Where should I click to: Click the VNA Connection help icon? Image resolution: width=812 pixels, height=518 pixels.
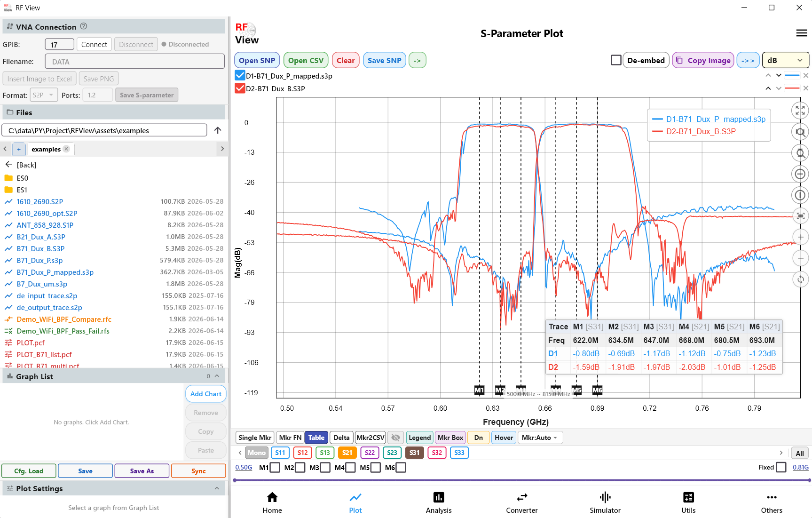tap(84, 26)
